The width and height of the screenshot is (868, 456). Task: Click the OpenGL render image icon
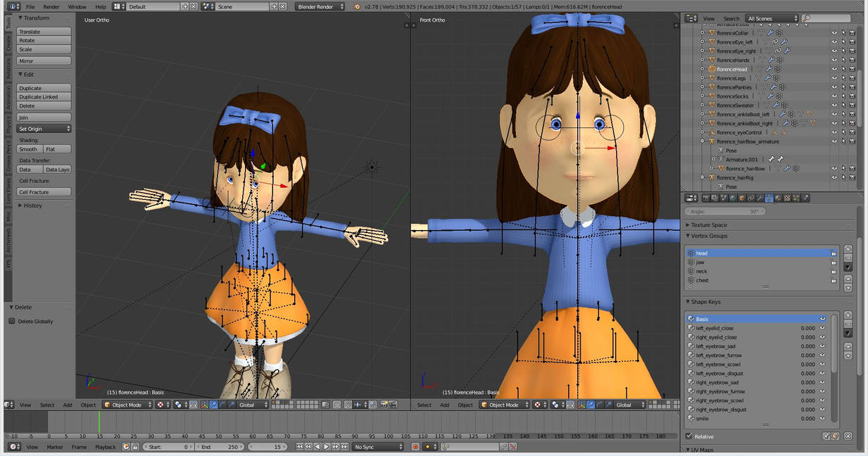pos(384,405)
